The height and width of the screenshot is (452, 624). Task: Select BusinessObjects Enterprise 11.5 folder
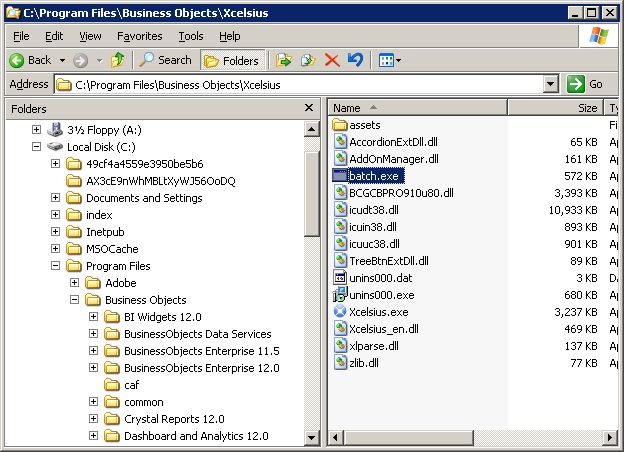[202, 351]
